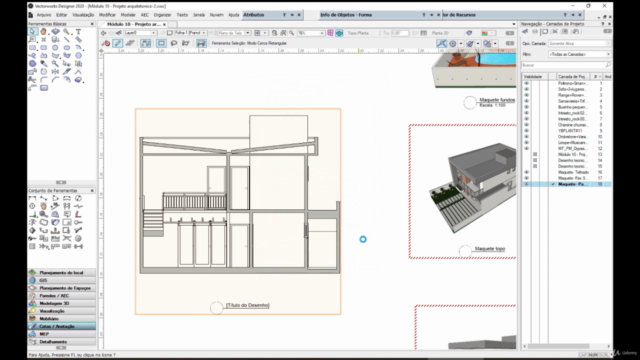Select the Trim tool
The image size is (640, 360).
click(32, 80)
